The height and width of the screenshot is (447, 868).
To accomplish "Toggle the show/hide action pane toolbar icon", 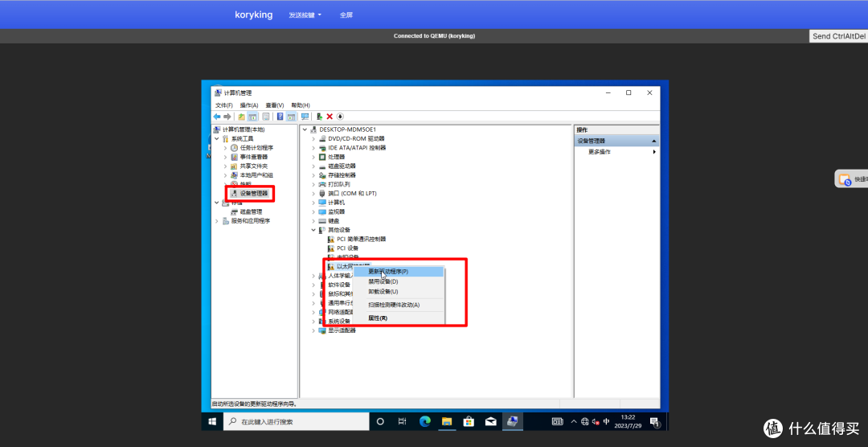I will (291, 117).
